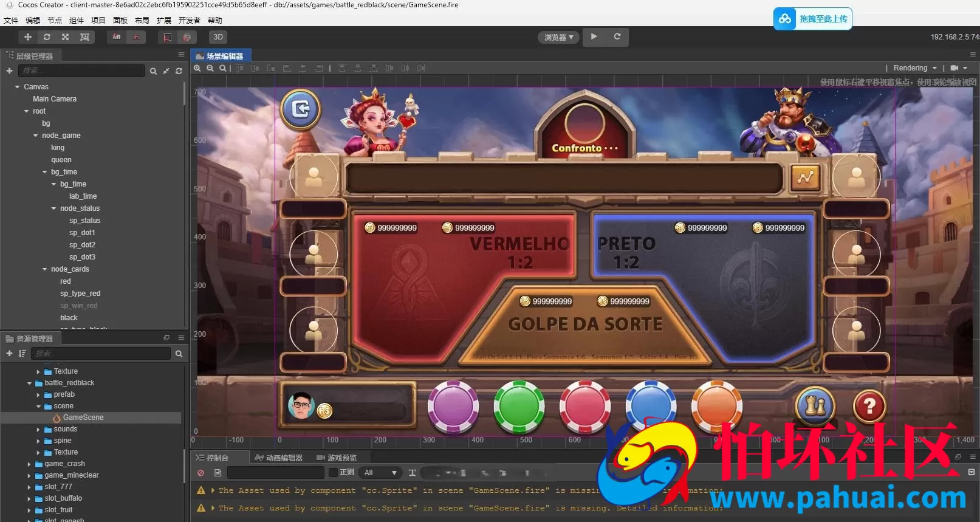Clear the console log
This screenshot has width=980, height=522.
coord(200,473)
